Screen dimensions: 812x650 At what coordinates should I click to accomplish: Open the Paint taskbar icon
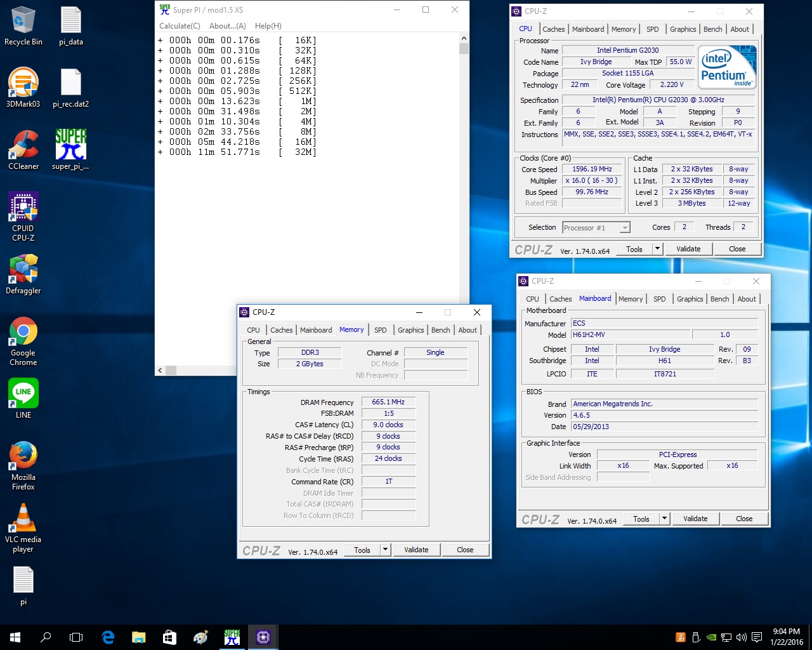pyautogui.click(x=200, y=637)
